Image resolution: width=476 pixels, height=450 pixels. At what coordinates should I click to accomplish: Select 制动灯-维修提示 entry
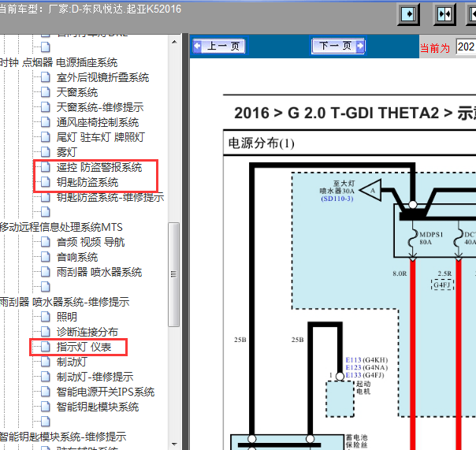click(95, 377)
